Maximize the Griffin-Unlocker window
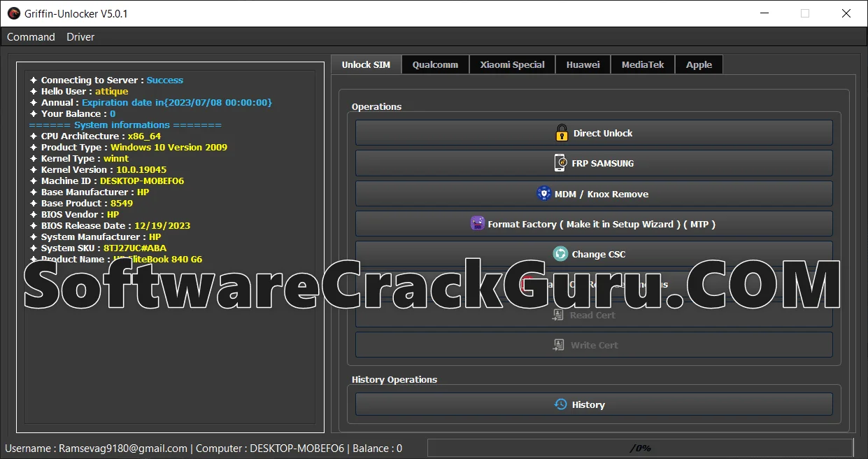868x459 pixels. [x=805, y=13]
